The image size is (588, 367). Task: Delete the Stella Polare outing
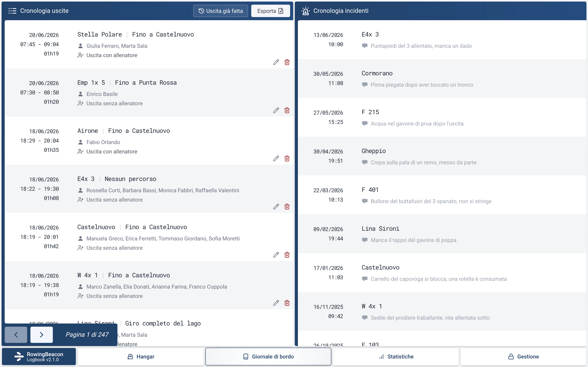[287, 62]
